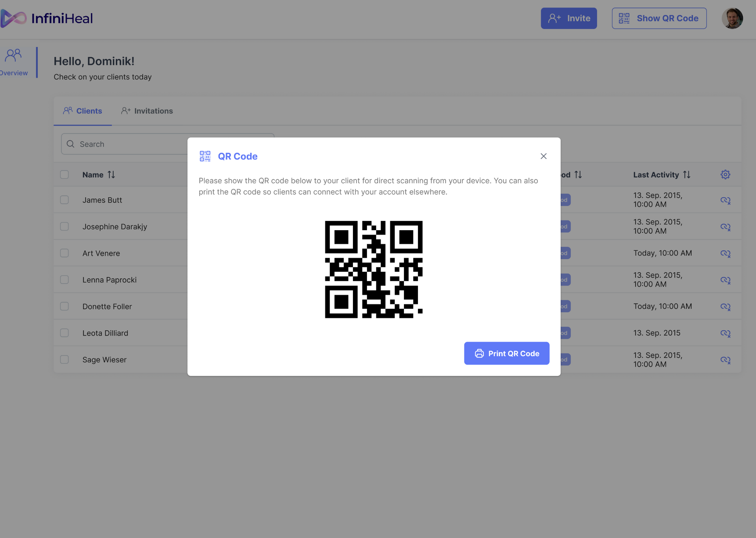
Task: Check the James Butt checkbox
Action: point(65,200)
